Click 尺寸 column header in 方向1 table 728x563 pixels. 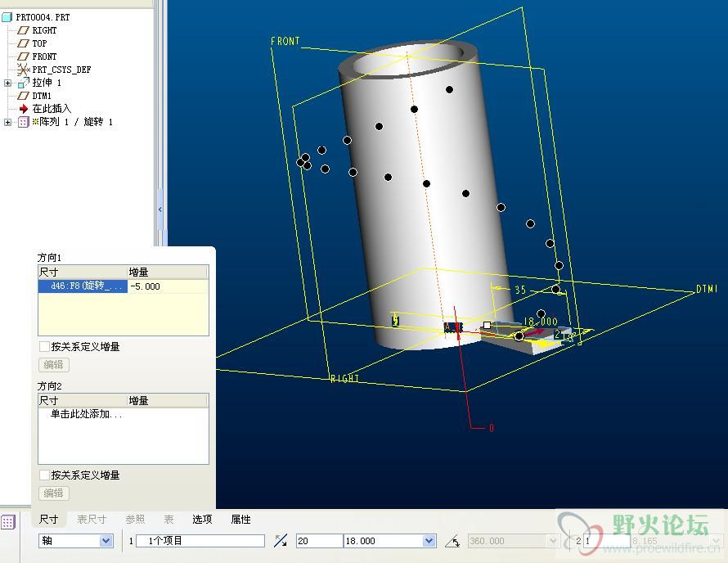[x=83, y=272]
